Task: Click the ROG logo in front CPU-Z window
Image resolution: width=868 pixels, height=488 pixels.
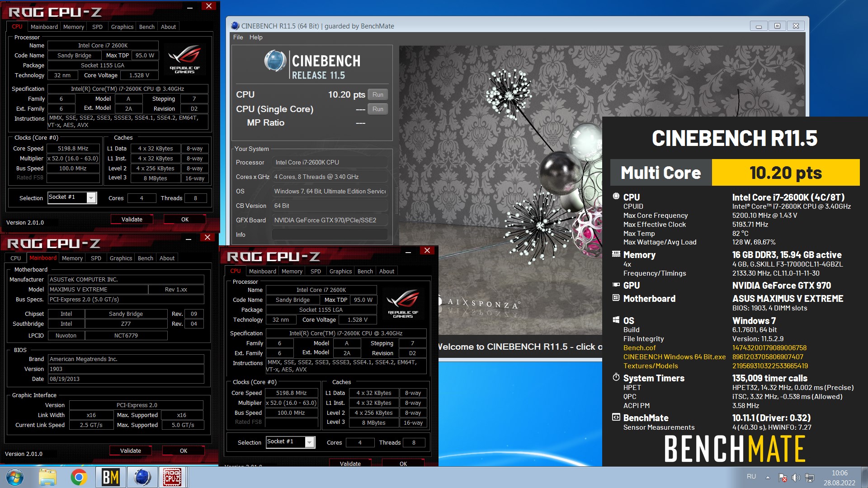Action: 403,304
